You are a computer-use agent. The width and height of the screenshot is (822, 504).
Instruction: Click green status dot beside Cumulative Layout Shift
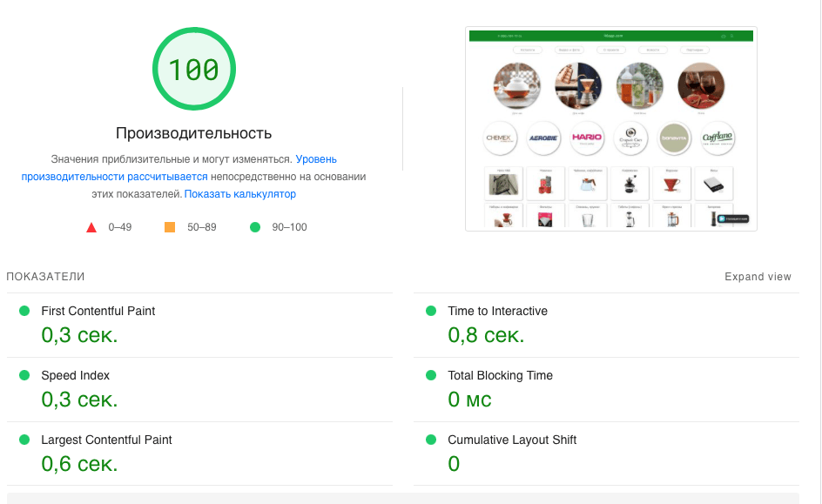pos(430,440)
